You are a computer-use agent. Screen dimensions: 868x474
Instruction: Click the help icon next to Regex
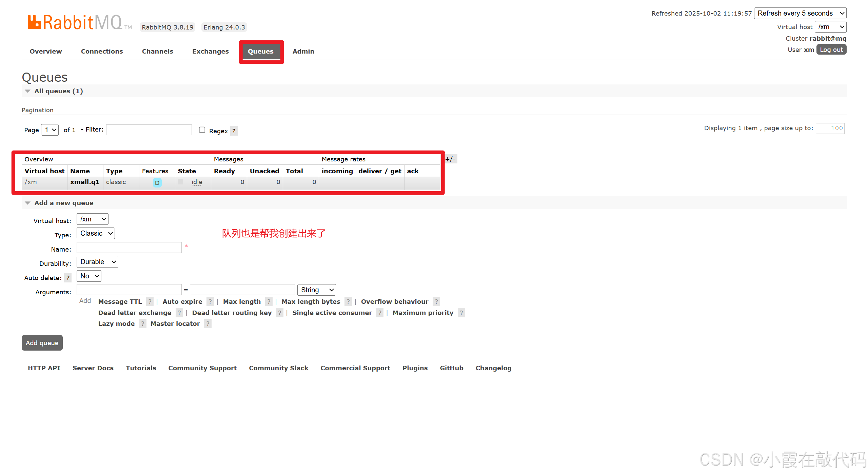click(x=234, y=131)
